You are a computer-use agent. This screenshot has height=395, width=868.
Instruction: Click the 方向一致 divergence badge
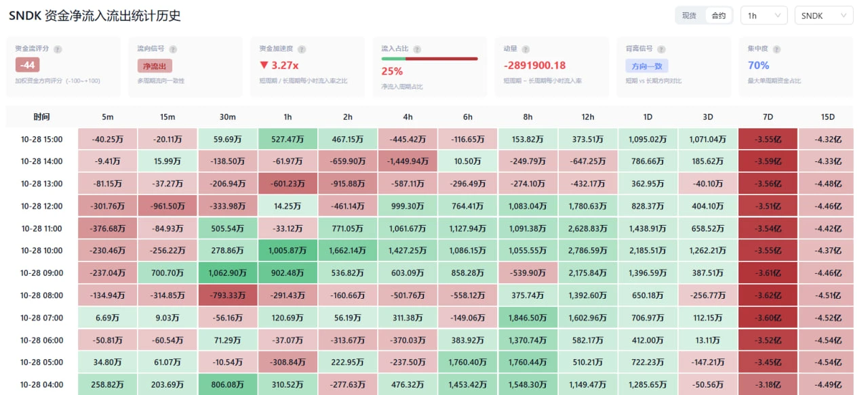[647, 66]
